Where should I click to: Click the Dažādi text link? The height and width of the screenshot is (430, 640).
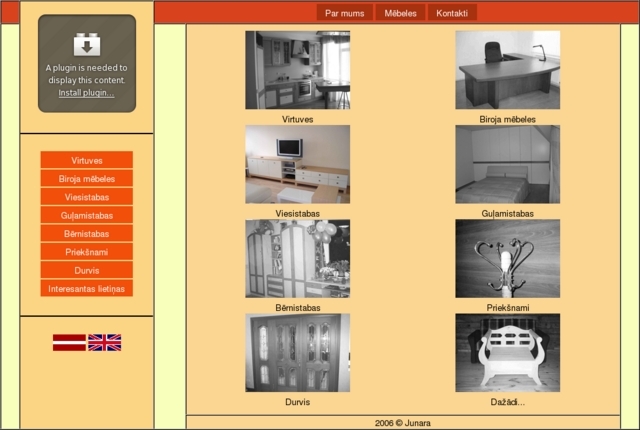click(x=508, y=402)
